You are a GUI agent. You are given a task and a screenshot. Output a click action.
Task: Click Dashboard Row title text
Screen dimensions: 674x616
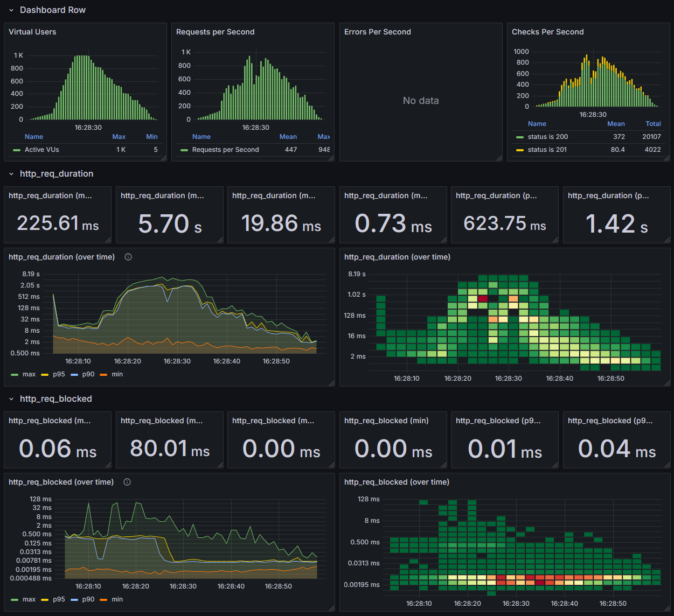53,10
